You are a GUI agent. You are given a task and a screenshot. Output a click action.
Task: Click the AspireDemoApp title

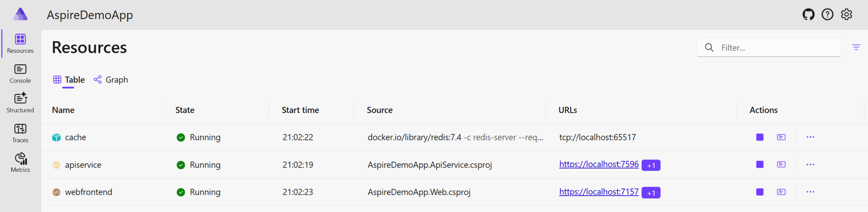90,15
